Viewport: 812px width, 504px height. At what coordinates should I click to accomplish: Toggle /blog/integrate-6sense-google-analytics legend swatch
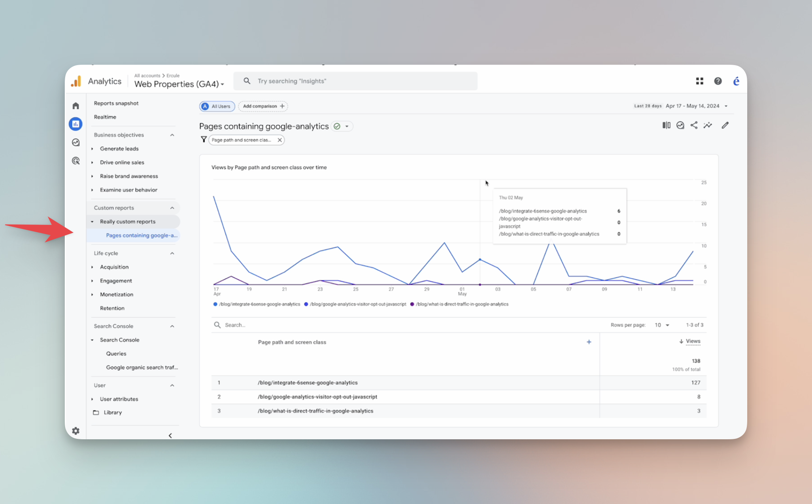pos(215,304)
